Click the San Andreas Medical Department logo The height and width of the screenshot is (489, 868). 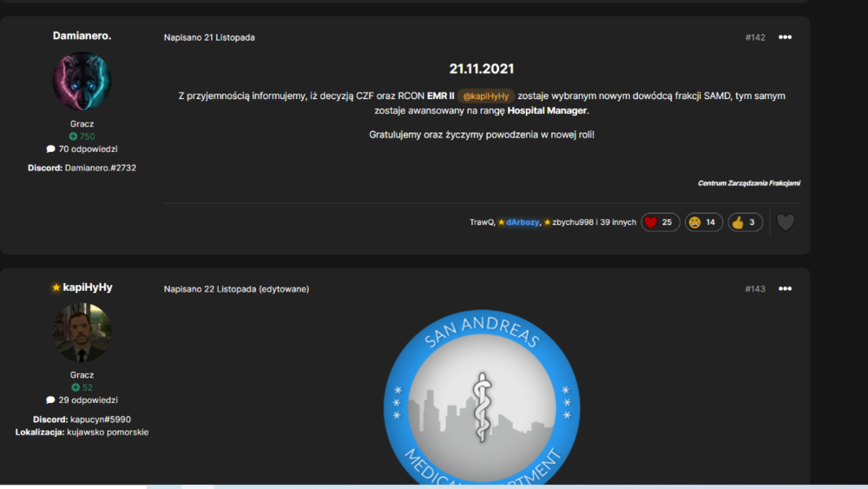[x=482, y=398]
